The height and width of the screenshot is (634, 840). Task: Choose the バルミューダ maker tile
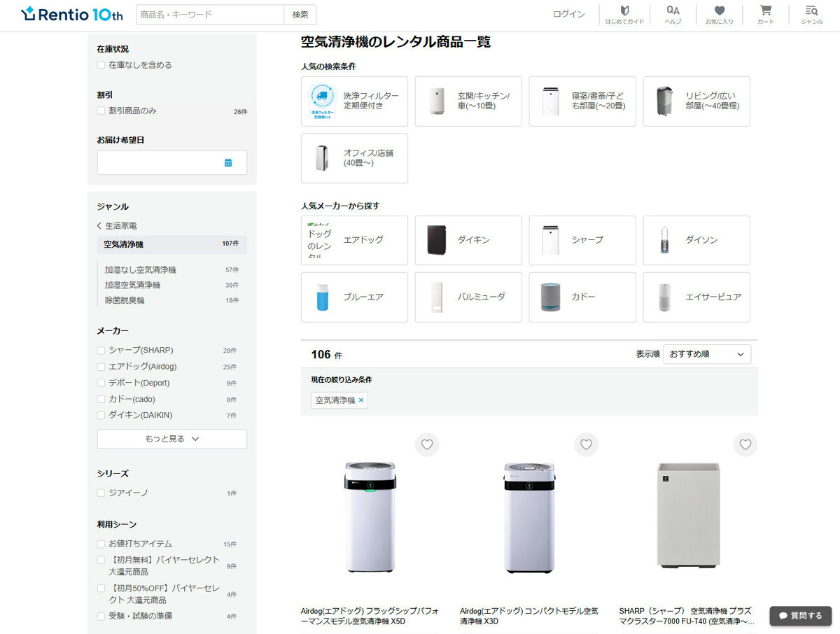click(x=468, y=297)
